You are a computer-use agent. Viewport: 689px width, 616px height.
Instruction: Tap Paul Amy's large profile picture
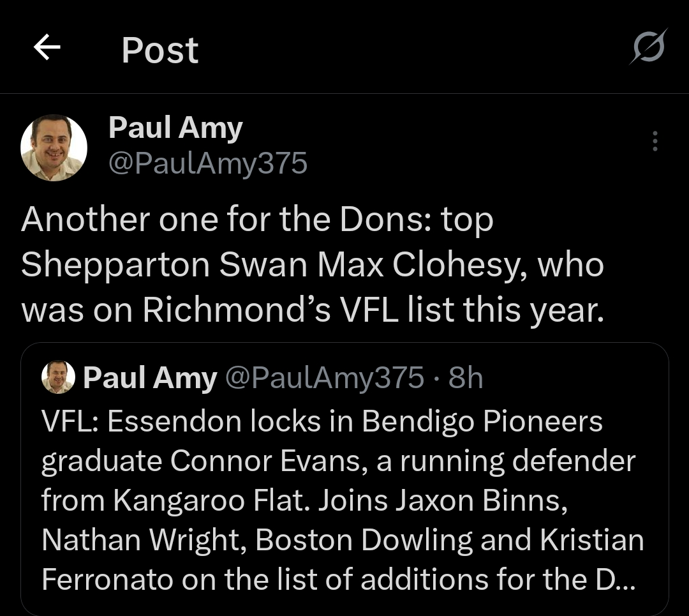[54, 147]
